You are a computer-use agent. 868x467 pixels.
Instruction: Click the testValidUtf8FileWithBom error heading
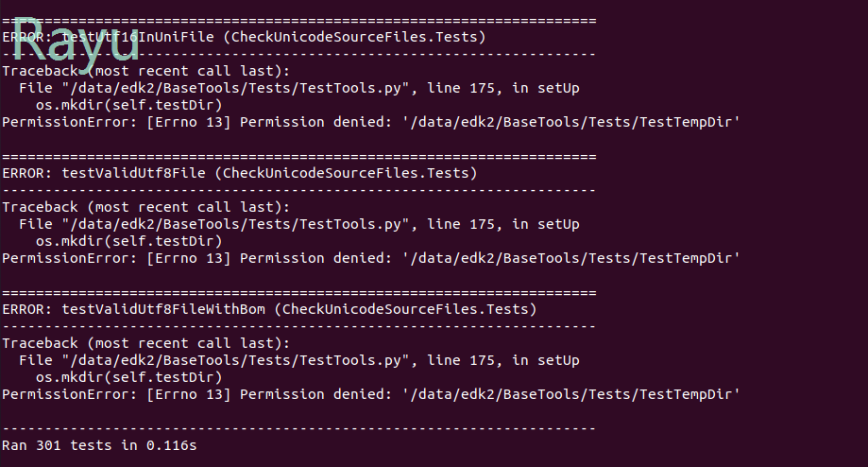click(x=269, y=309)
